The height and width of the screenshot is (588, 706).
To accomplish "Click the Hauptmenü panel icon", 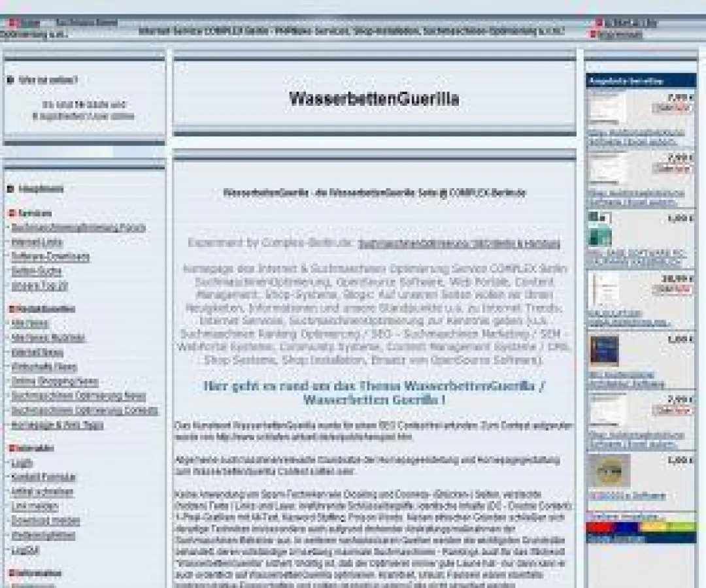I will pos(10,189).
